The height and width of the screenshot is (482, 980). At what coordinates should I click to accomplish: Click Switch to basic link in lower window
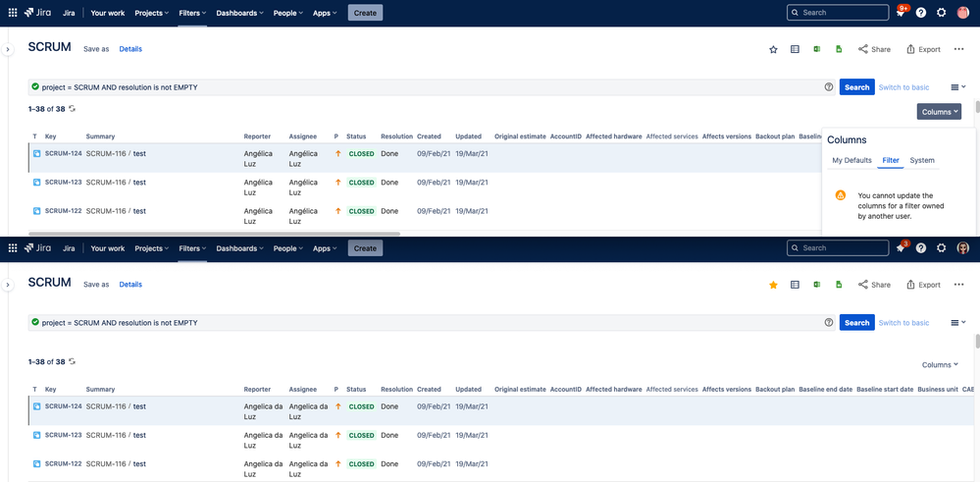point(903,322)
